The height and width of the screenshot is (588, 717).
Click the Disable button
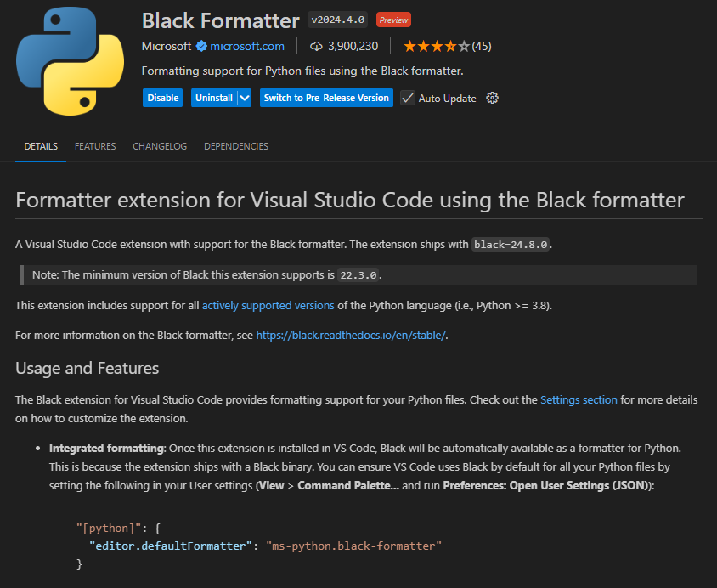pyautogui.click(x=163, y=98)
